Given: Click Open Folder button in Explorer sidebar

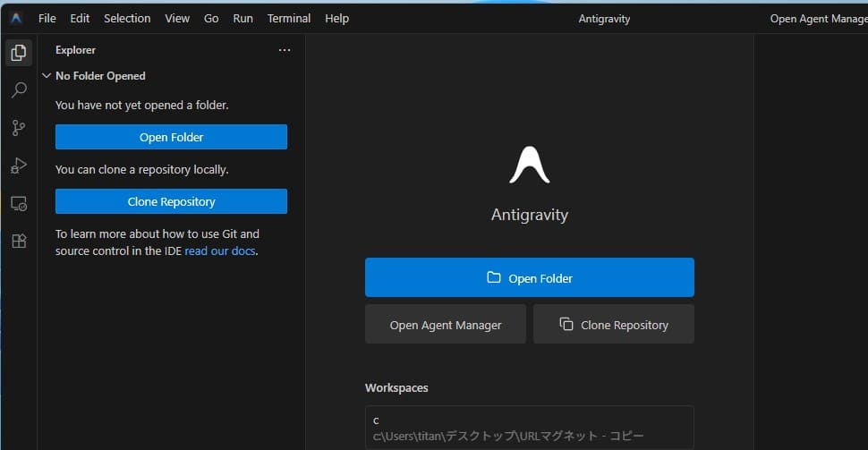Looking at the screenshot, I should pos(171,137).
